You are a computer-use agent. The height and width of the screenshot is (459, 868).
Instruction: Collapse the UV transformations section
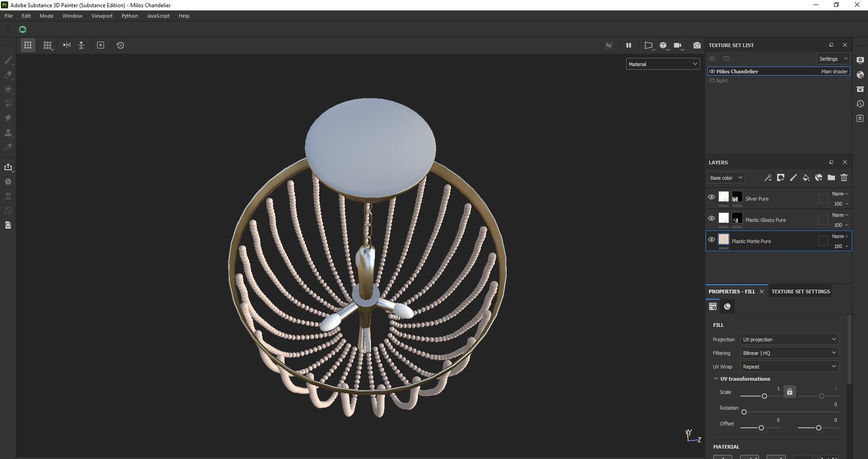click(x=716, y=379)
